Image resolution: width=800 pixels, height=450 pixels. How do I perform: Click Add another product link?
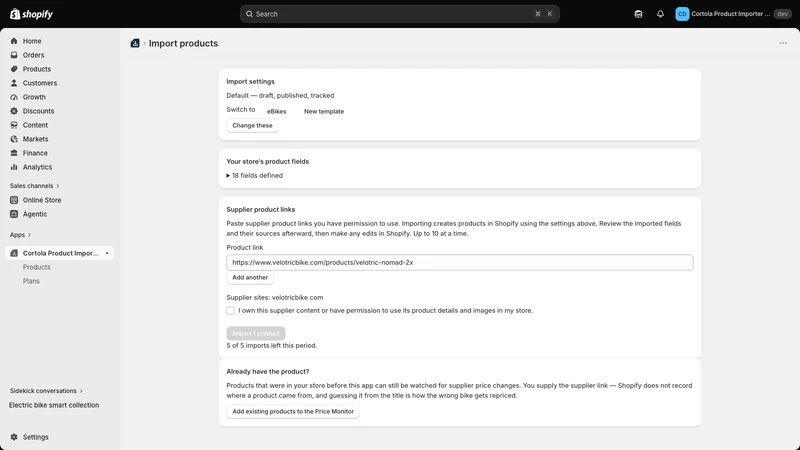pos(250,278)
